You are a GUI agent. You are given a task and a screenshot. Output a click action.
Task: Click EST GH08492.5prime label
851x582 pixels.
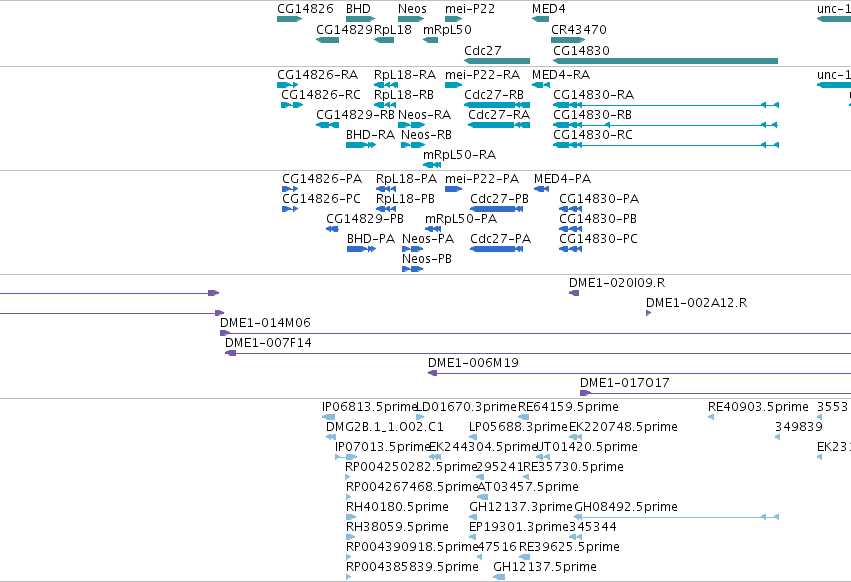[x=626, y=507]
